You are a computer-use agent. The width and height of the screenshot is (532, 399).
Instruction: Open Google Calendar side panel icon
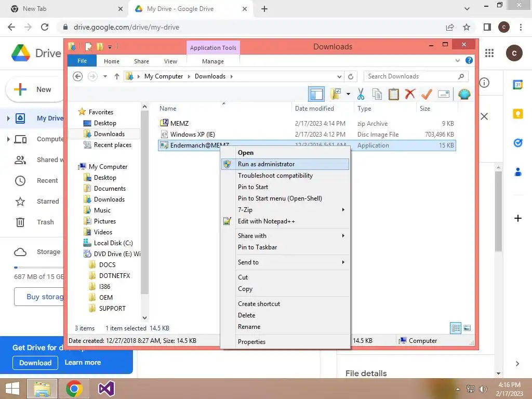pos(518,85)
